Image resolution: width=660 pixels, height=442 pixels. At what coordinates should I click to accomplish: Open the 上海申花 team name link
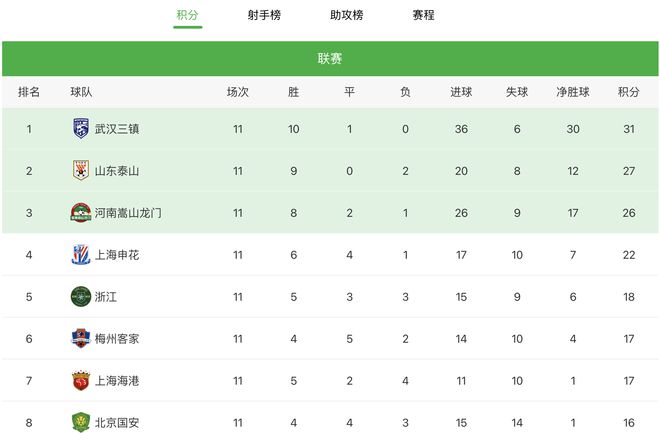117,255
